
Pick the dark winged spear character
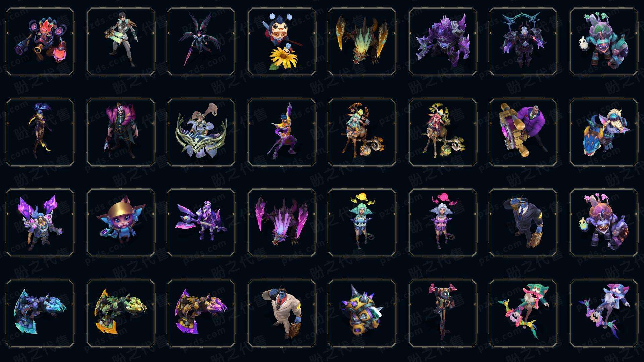201,42
